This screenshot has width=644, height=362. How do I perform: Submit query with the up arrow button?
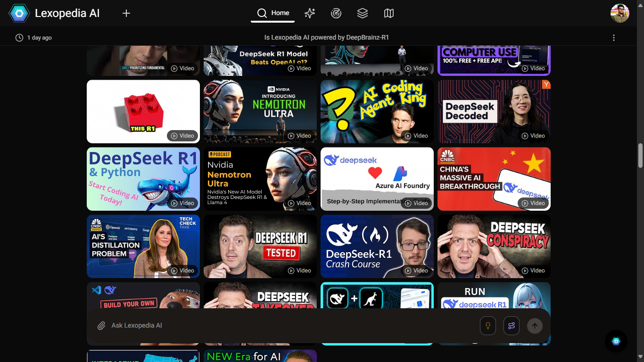point(535,326)
